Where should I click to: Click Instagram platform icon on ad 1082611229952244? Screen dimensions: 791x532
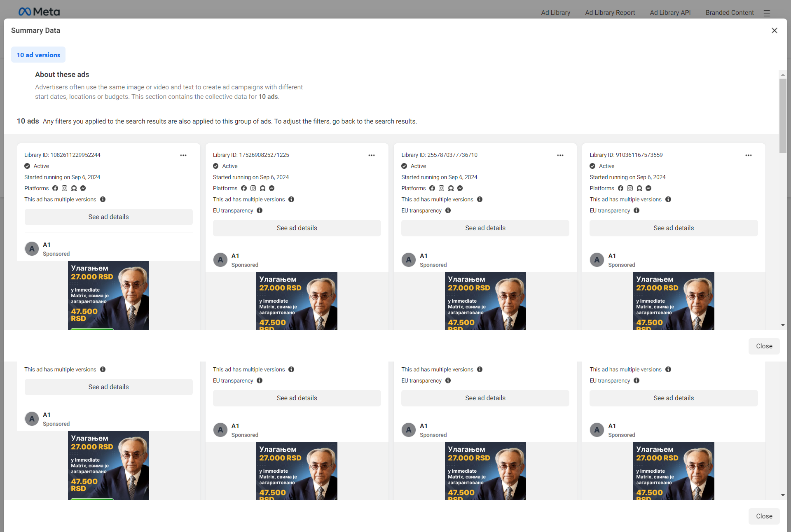coord(65,188)
